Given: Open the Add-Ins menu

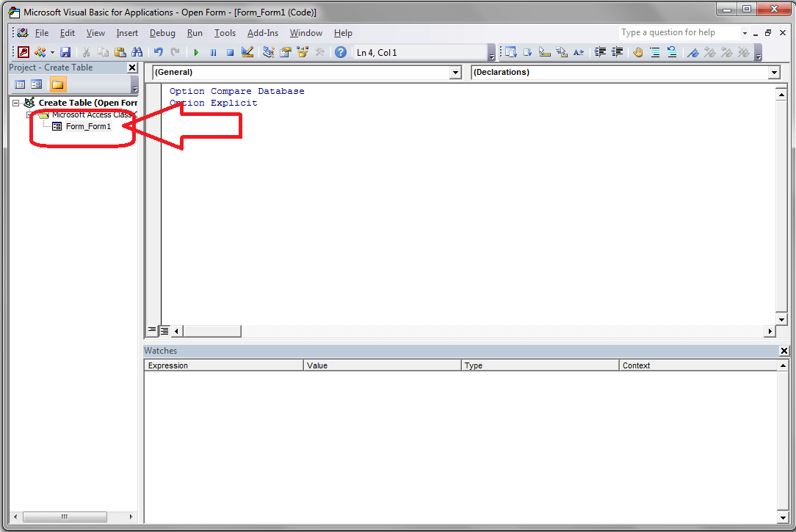Looking at the screenshot, I should pyautogui.click(x=262, y=33).
